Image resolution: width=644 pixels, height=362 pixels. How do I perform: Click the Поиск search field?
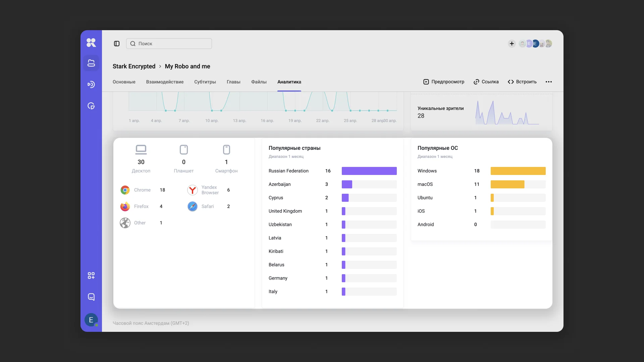coord(169,44)
